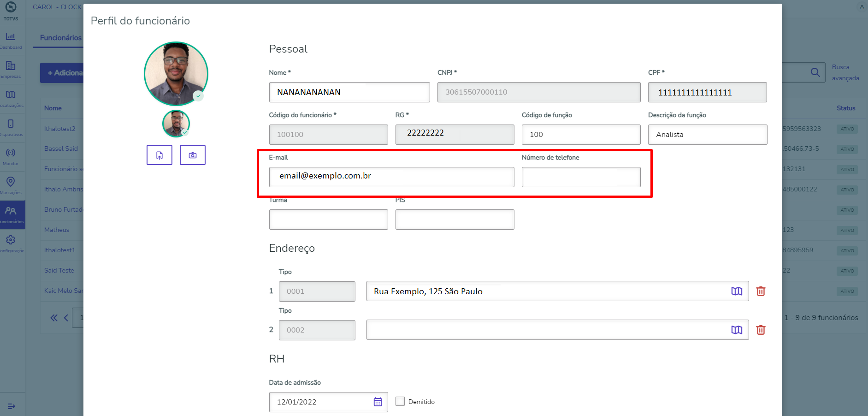Open the admission date calendar picker
Screen dimensions: 868x416
coord(378,402)
